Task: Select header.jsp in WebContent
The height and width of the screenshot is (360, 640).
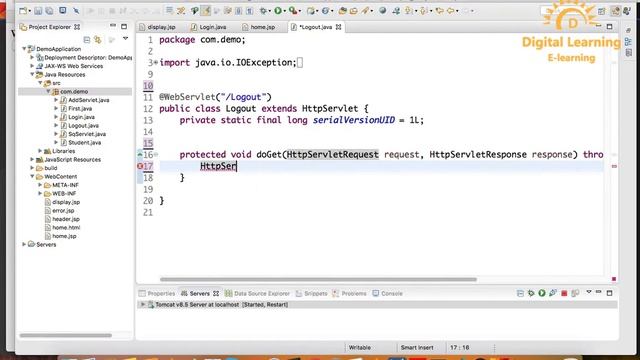Action: click(x=66, y=219)
